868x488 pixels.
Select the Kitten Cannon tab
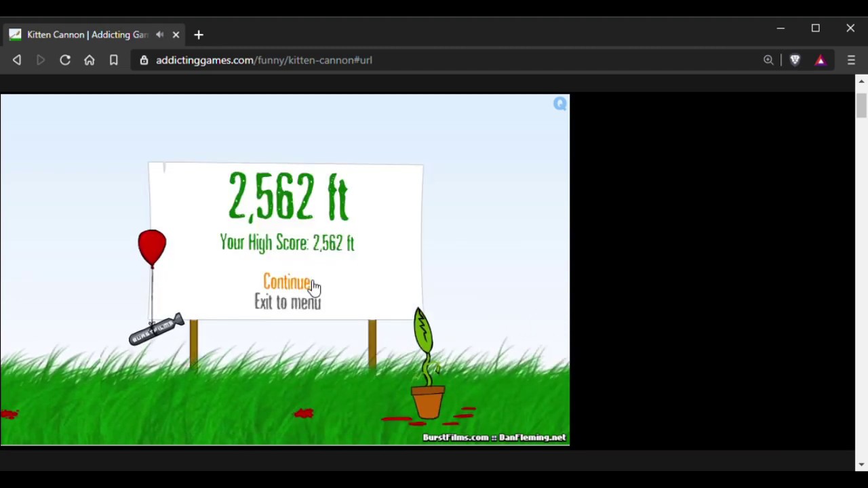94,35
